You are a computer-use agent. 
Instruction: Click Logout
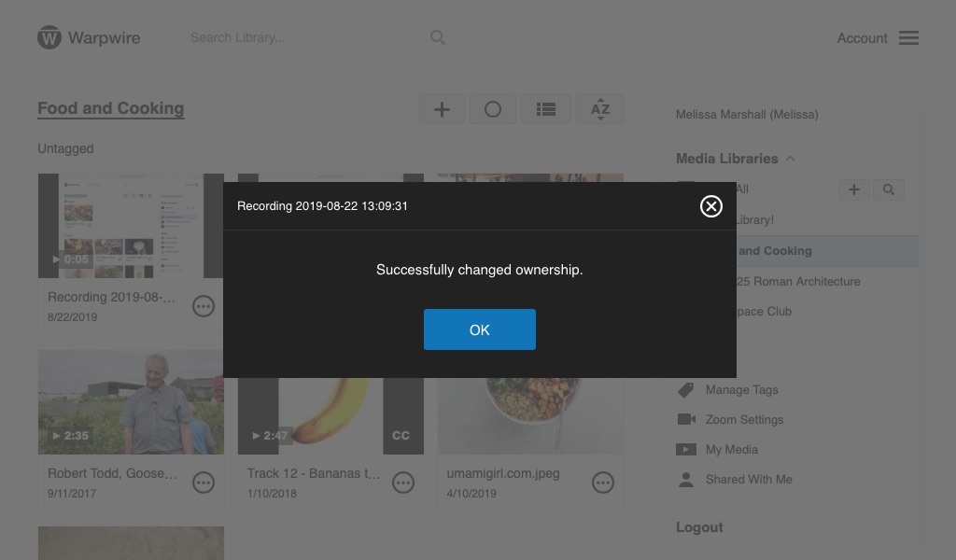click(x=699, y=527)
